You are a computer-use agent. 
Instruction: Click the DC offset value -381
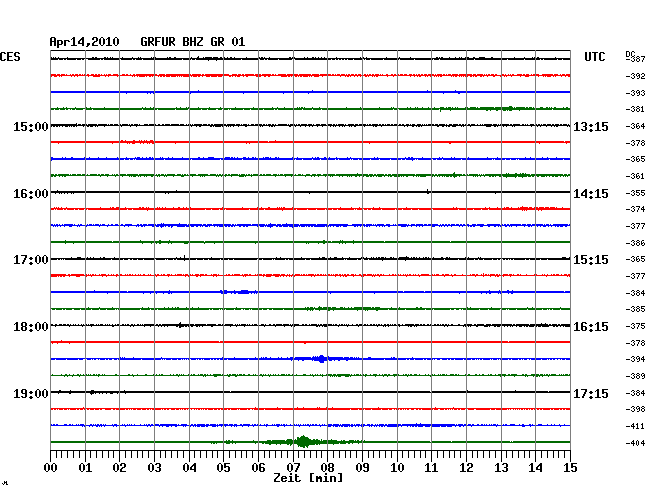coord(635,109)
